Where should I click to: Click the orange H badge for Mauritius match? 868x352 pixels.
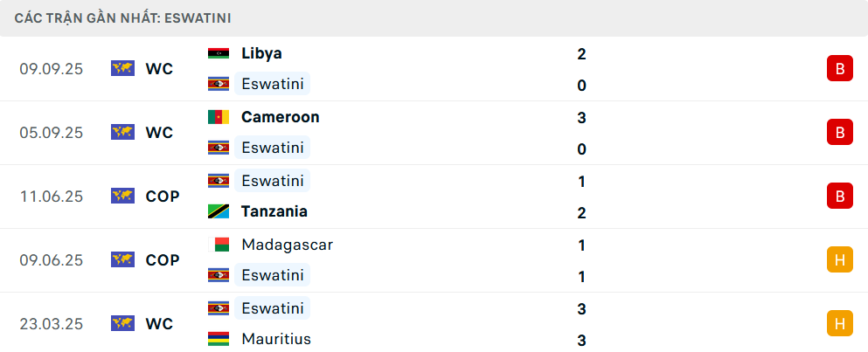(x=839, y=323)
